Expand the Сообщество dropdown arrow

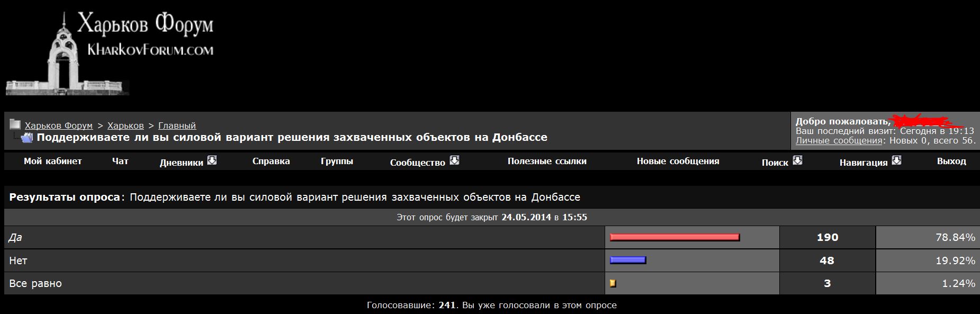pos(454,160)
